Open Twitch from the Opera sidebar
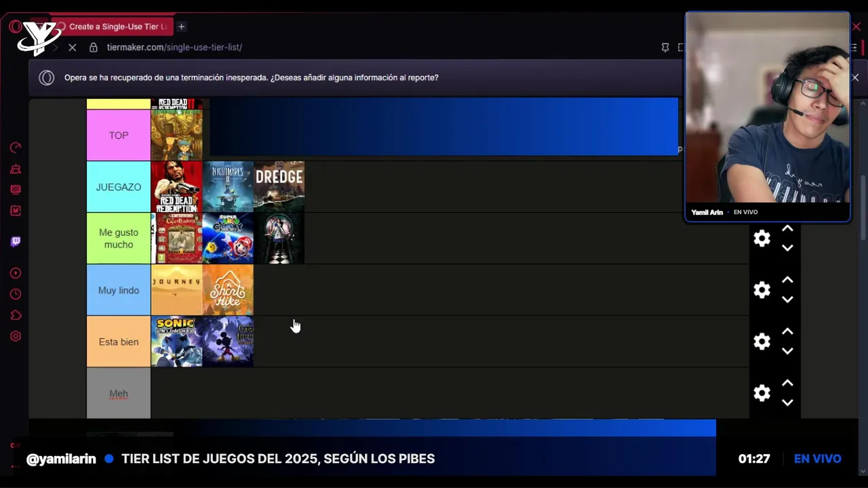 tap(16, 242)
